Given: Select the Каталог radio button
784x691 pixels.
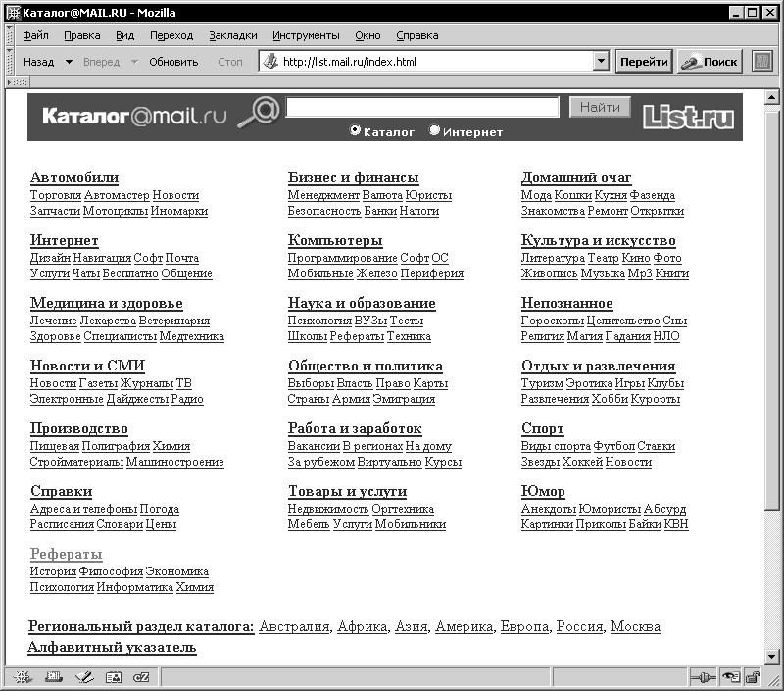Looking at the screenshot, I should (355, 130).
